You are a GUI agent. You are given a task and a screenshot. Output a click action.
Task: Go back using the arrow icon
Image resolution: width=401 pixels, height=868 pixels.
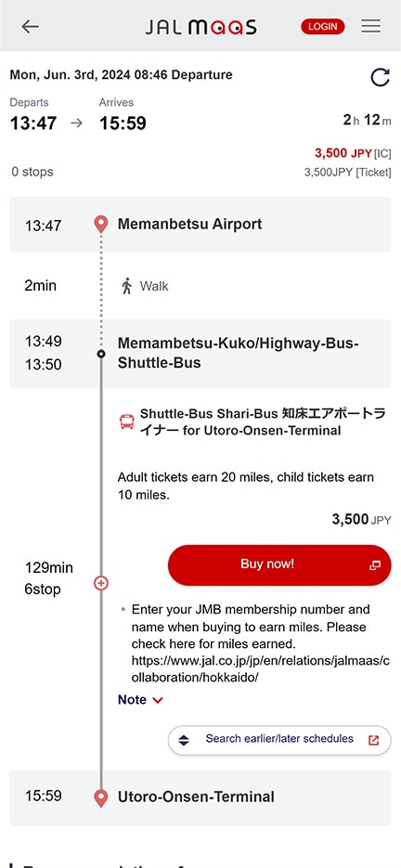pyautogui.click(x=30, y=26)
